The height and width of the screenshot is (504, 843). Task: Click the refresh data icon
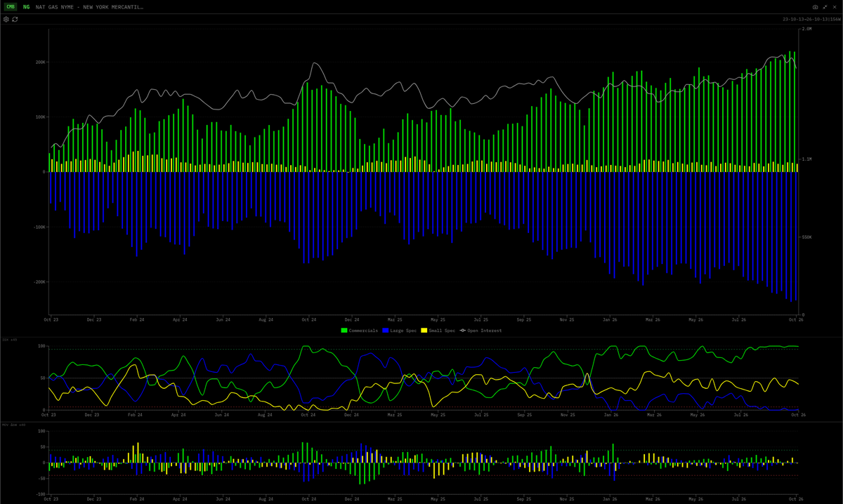click(15, 19)
